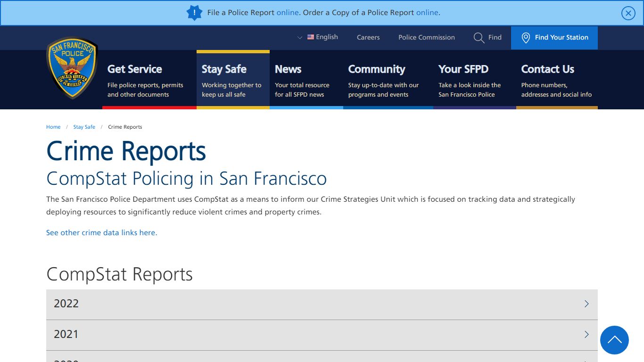Close the police report alert banner
Screen dimensions: 644x362
pyautogui.click(x=628, y=13)
